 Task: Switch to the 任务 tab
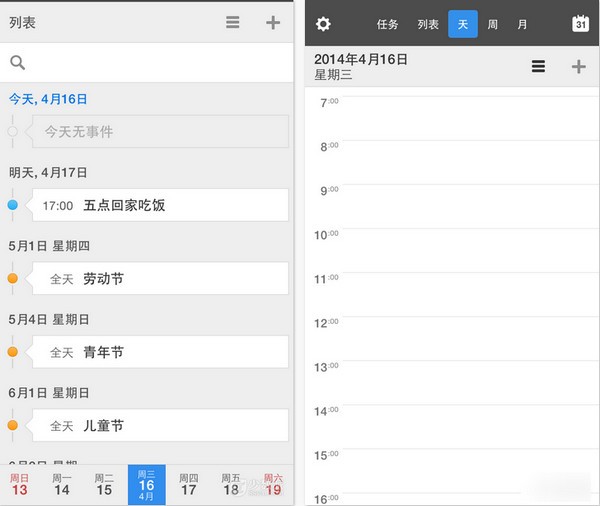387,24
